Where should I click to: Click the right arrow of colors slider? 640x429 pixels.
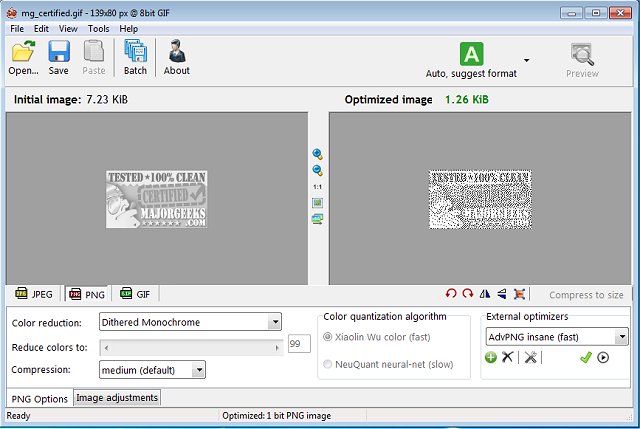pos(277,348)
